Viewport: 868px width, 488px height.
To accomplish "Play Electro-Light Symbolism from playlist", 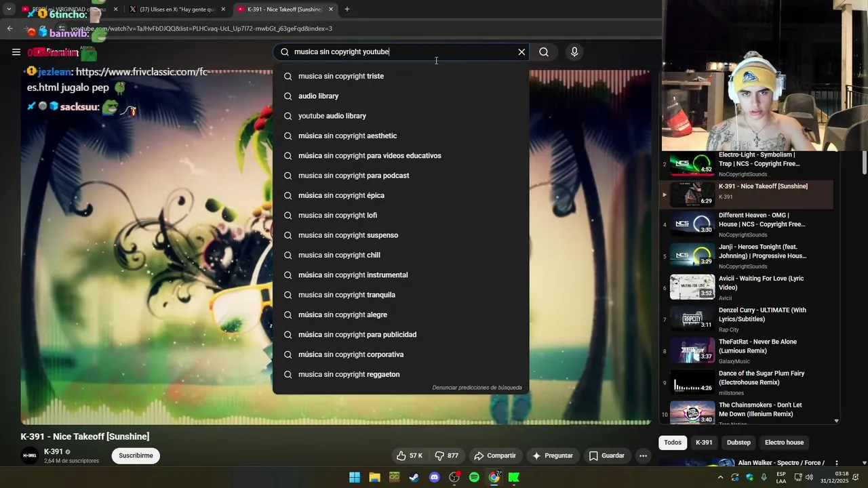I will point(746,164).
